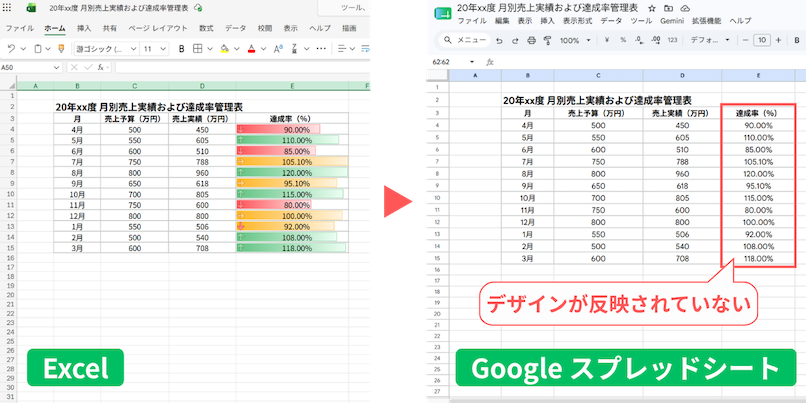806x403 pixels.
Task: Click the Excel insert function fx icon
Action: click(101, 67)
